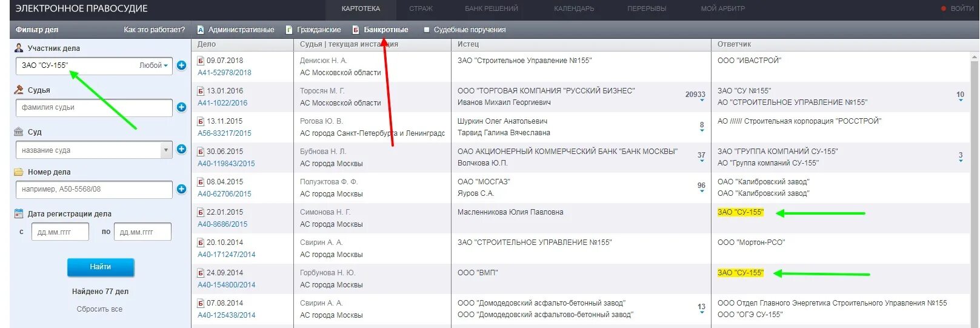Viewport: 980px width, 328px height.
Task: Click the registration date calendar icon
Action: click(19, 213)
